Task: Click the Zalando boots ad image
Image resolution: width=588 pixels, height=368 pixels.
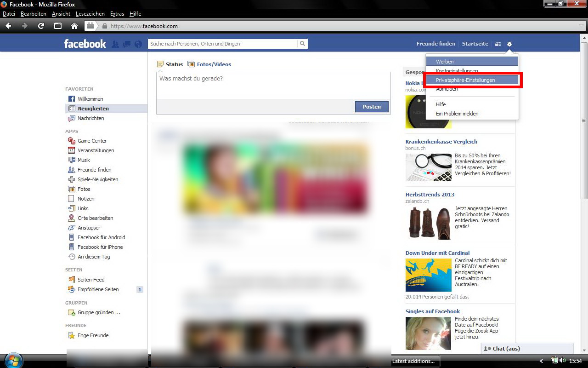Action: click(x=429, y=222)
